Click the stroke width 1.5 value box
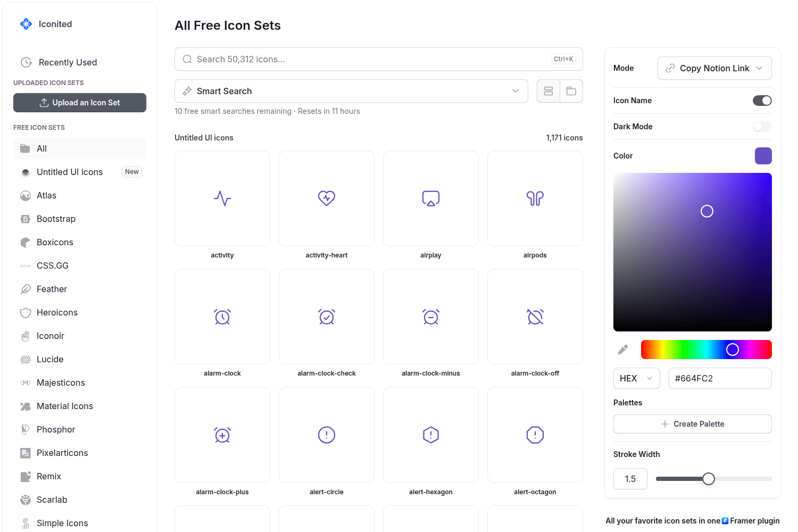Screen dimensions: 798x532 point(630,479)
